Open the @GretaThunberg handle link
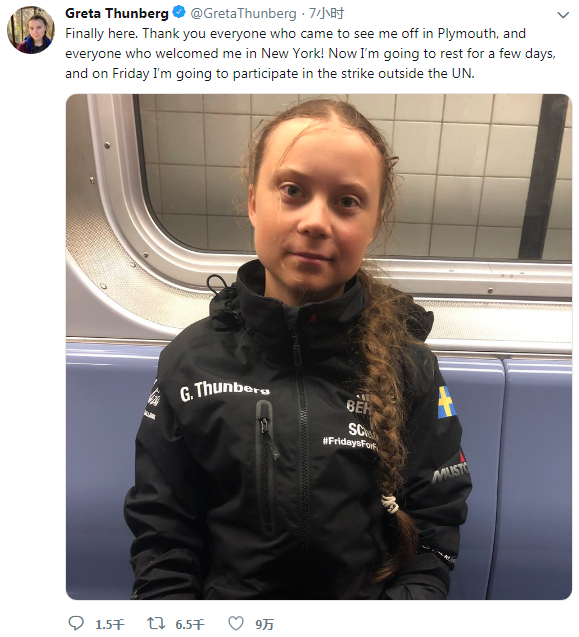 click(x=243, y=13)
